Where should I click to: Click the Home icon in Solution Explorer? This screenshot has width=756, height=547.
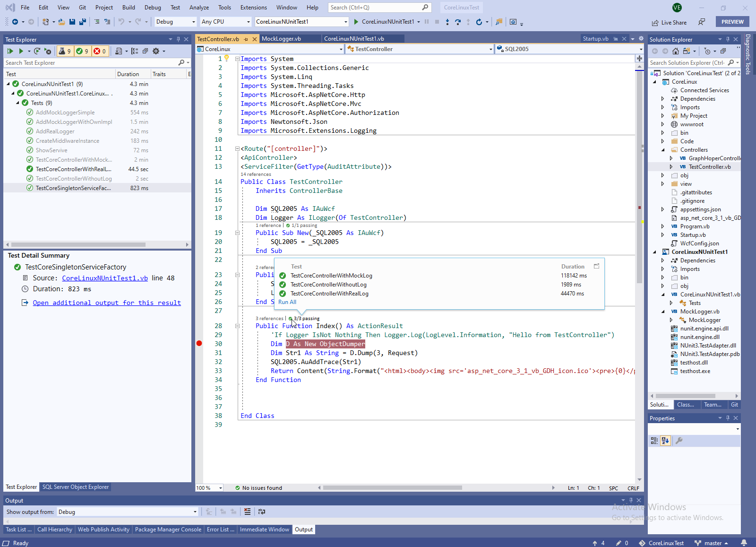(x=676, y=51)
